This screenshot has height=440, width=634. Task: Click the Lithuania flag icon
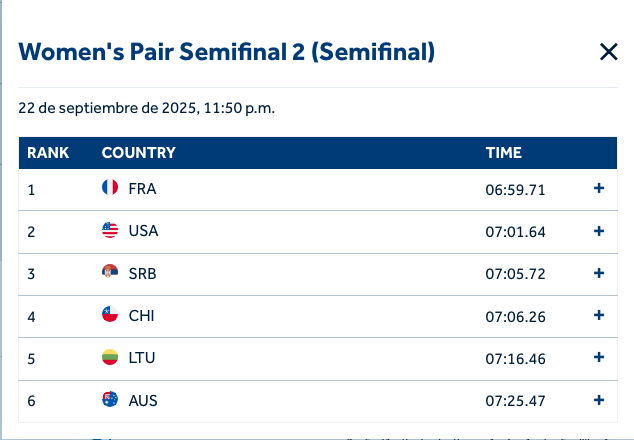(x=110, y=358)
